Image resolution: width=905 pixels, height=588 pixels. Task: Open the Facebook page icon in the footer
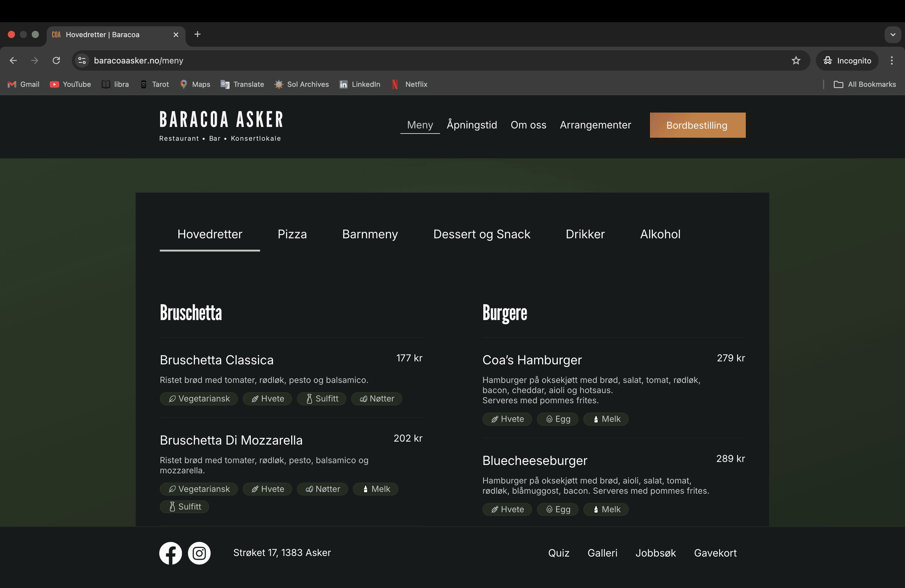pos(170,553)
